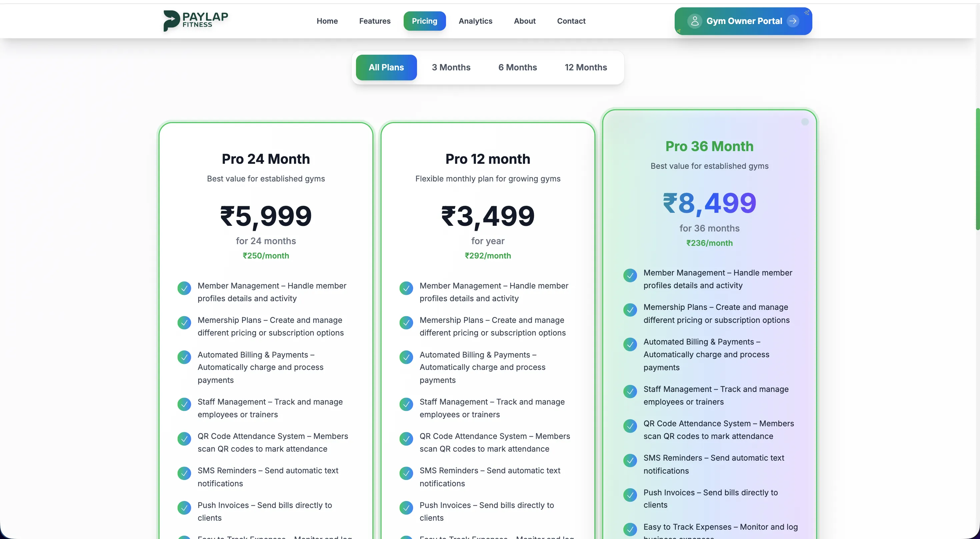
Task: Click the SMS Reminders checkmark in Pro 12 month
Action: [406, 473]
